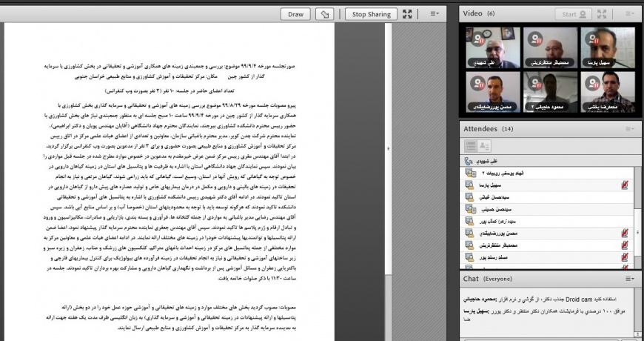Click attendee icon of سيده زهرا كمالي پور

[x=469, y=222]
